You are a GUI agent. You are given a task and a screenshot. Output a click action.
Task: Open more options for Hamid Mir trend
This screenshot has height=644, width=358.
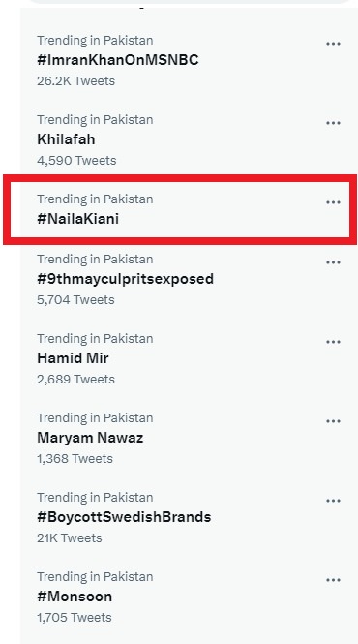pos(333,342)
